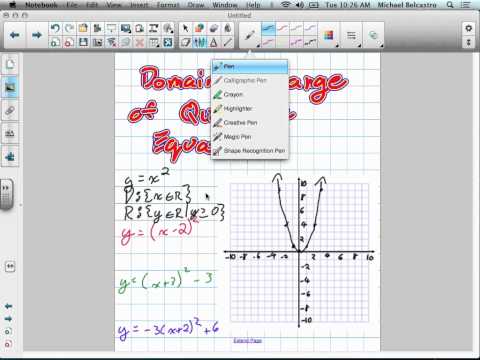The image size is (480, 360).
Task: Select Calligraphic Pen in the menu
Action: click(x=250, y=80)
